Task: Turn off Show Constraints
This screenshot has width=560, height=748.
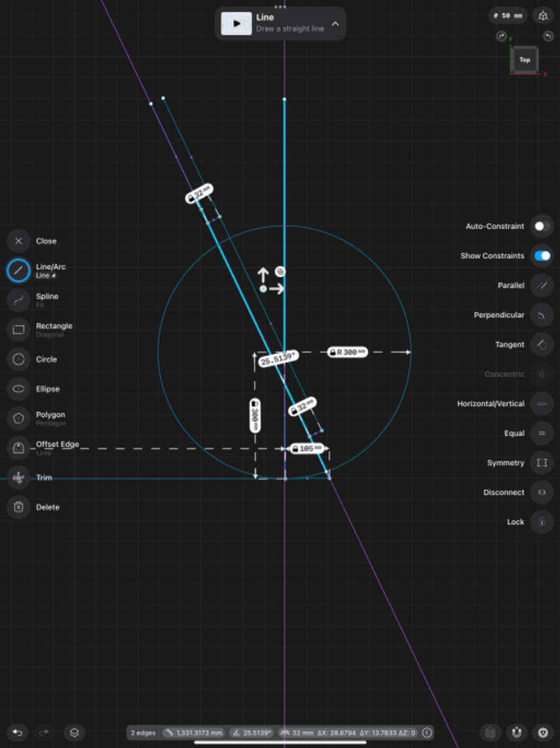Action: click(542, 256)
